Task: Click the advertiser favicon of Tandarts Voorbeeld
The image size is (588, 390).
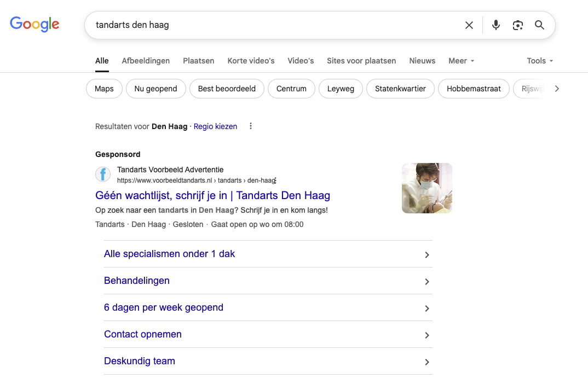Action: (103, 174)
